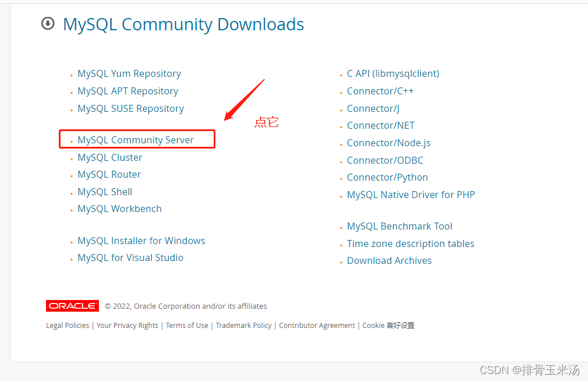Open Your Privacy Rights footer link
The image size is (588, 381).
click(x=127, y=326)
